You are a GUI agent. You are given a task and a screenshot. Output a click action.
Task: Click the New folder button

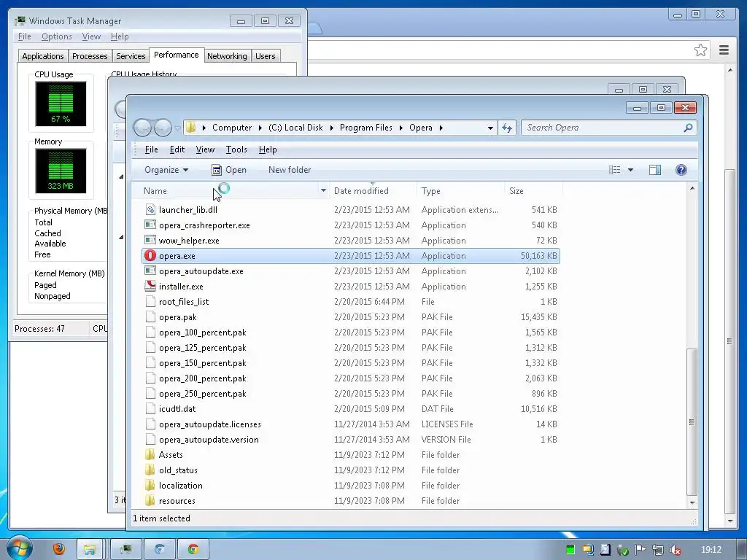point(290,170)
